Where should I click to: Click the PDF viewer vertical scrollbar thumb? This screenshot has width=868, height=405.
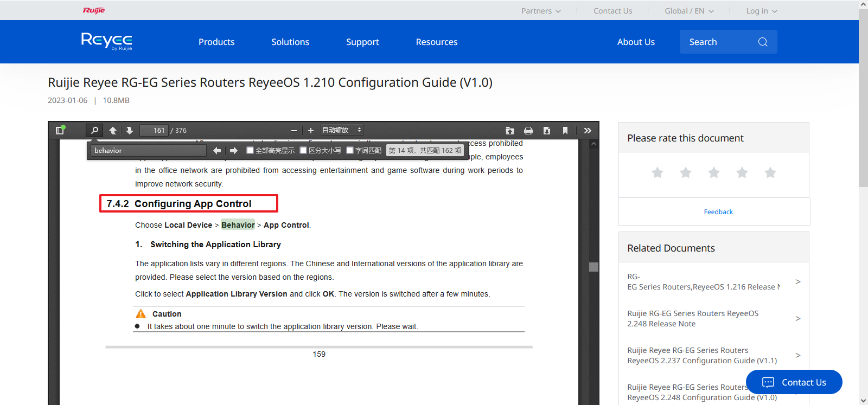pyautogui.click(x=594, y=267)
